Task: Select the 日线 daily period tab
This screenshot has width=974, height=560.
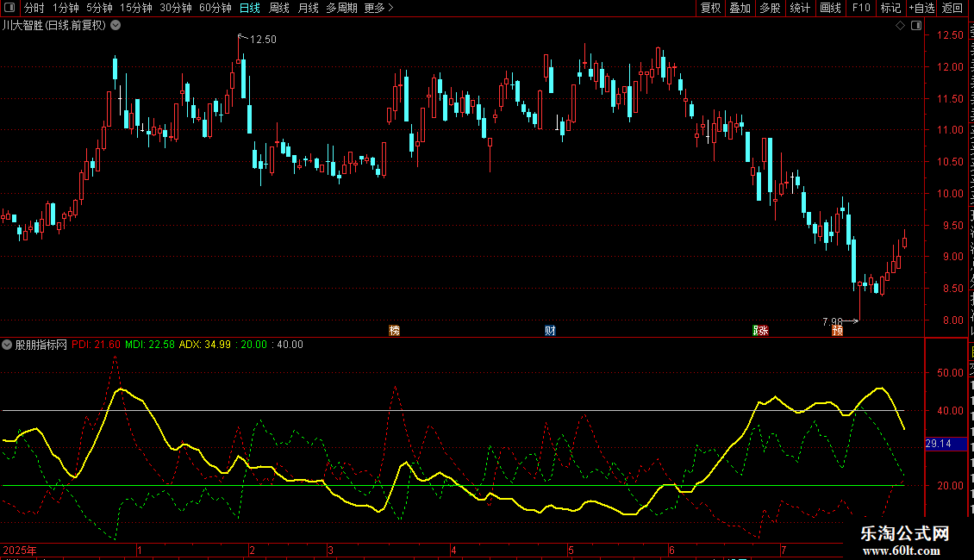Action: click(250, 8)
